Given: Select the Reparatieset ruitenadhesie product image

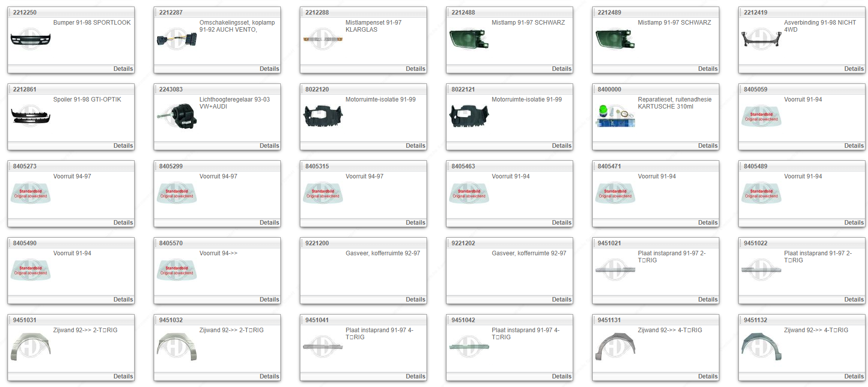Looking at the screenshot, I should tap(615, 116).
